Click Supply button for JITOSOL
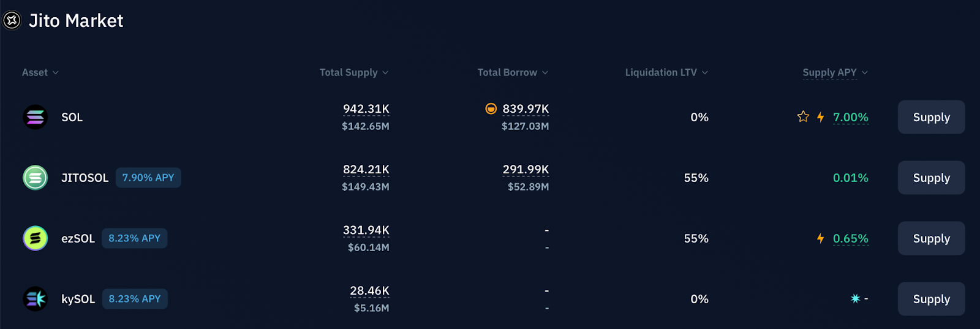The image size is (980, 329). coord(931,178)
